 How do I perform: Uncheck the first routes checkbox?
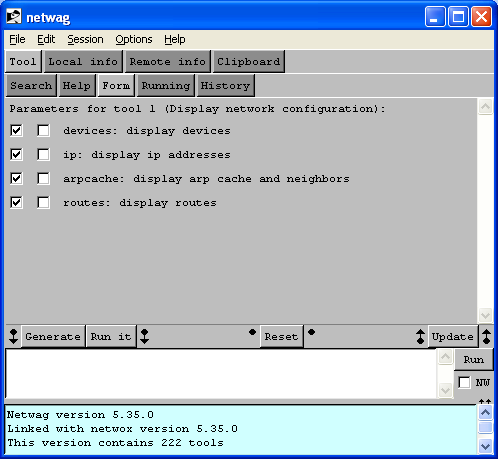(16, 202)
